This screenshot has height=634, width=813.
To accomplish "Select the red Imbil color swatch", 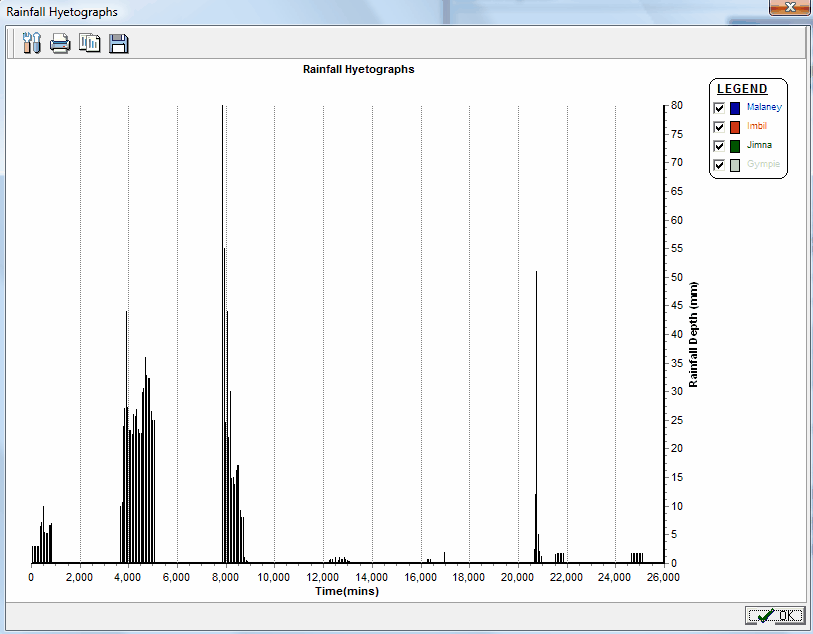I will tap(735, 127).
